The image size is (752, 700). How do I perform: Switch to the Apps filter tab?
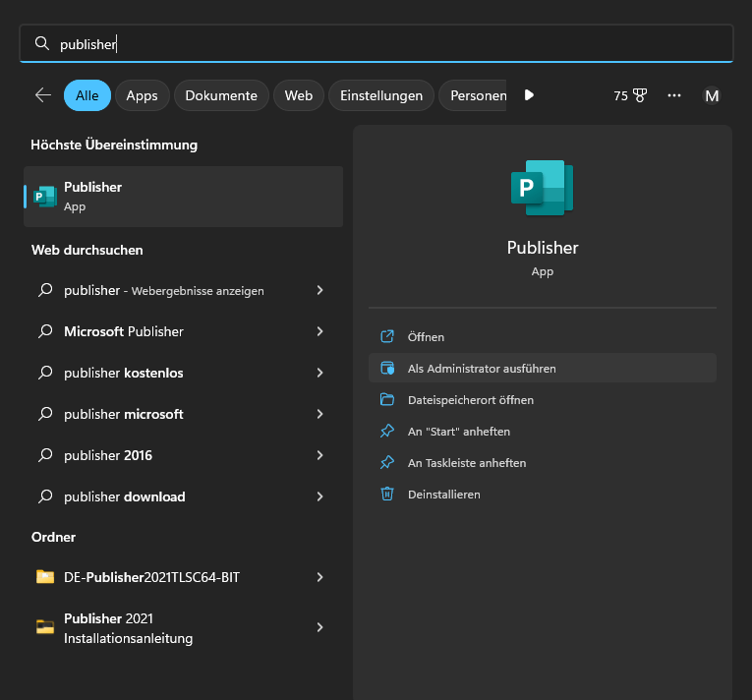[143, 95]
